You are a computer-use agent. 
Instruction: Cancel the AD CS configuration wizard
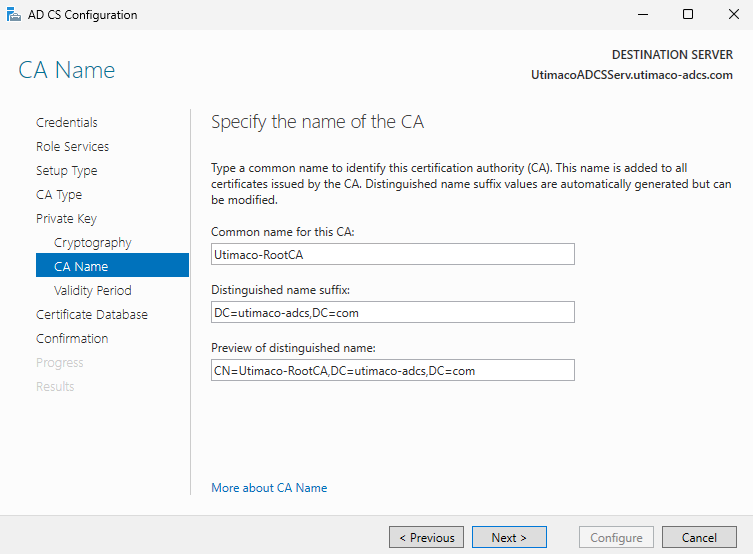pyautogui.click(x=699, y=538)
